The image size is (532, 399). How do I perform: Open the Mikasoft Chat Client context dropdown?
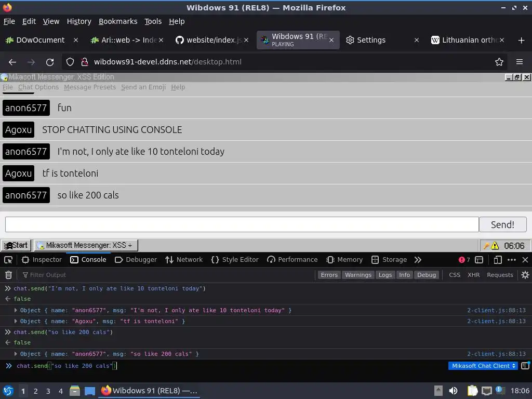[483, 366]
